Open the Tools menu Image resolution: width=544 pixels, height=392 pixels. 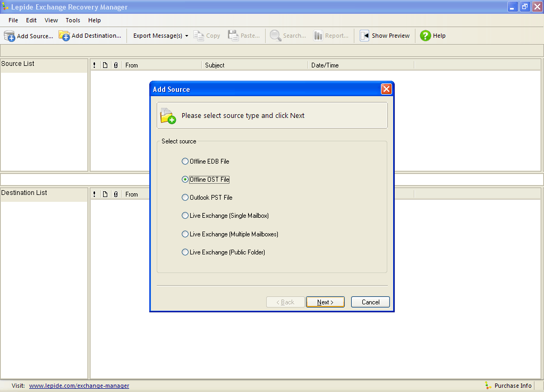coord(73,20)
